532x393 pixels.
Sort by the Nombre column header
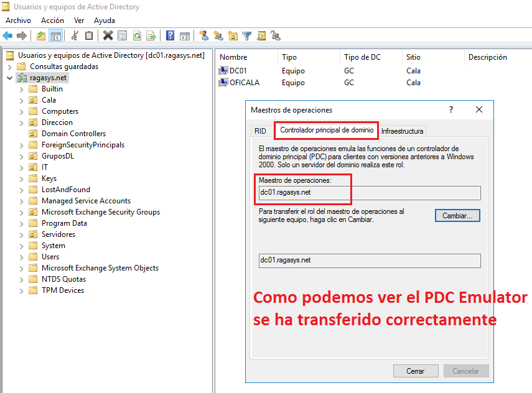tap(247, 57)
